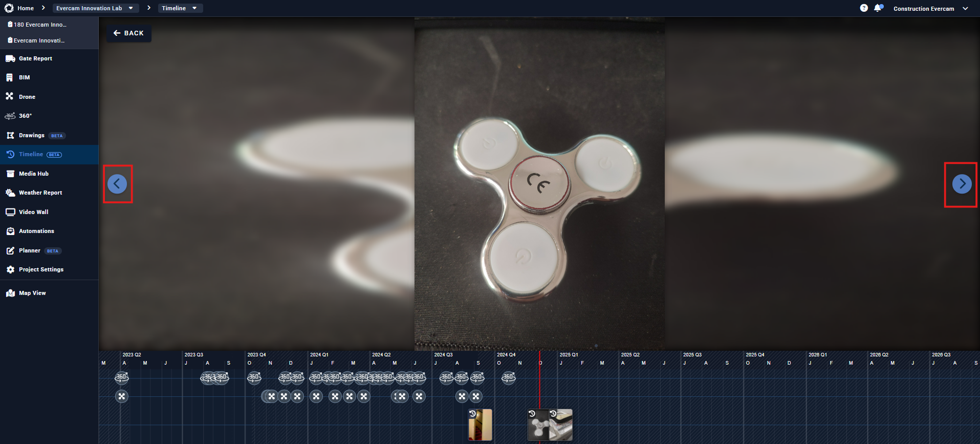Open the Timeline sidebar item

click(49, 154)
